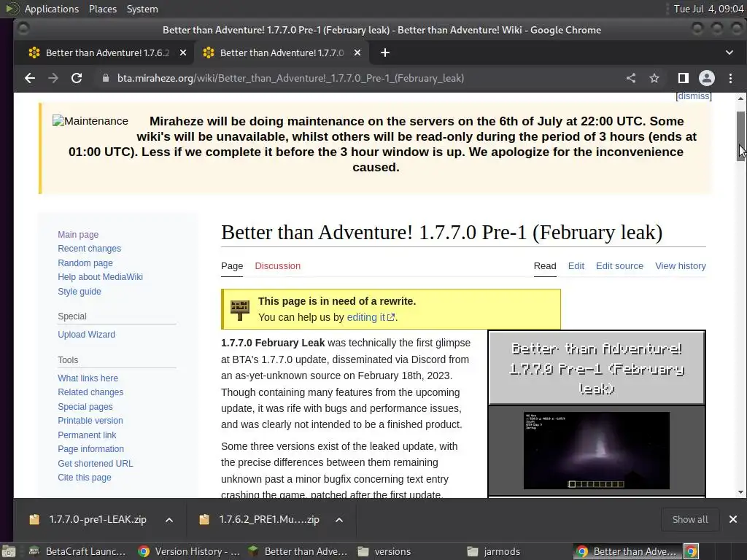Reload the page with the refresh icon

pyautogui.click(x=76, y=78)
